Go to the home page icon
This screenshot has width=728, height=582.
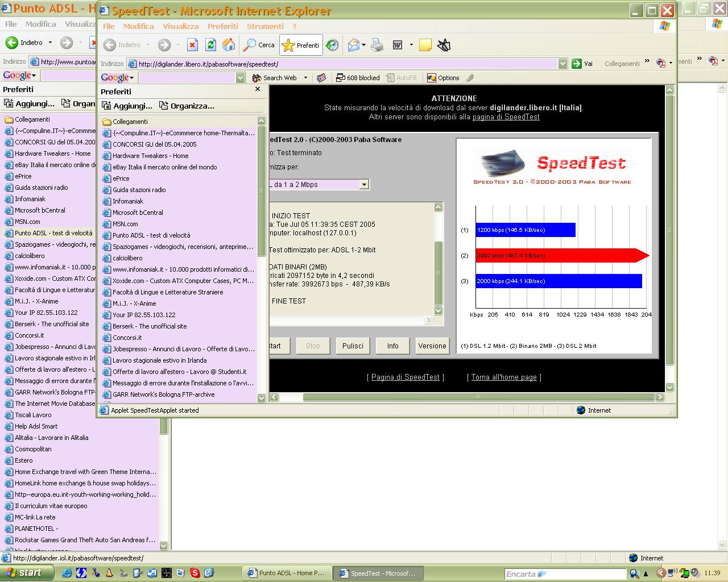coord(229,45)
